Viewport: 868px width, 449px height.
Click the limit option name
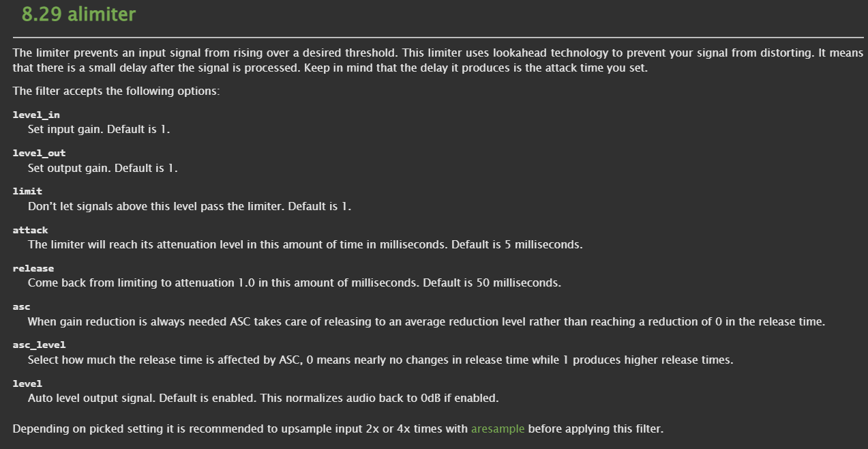click(x=27, y=192)
